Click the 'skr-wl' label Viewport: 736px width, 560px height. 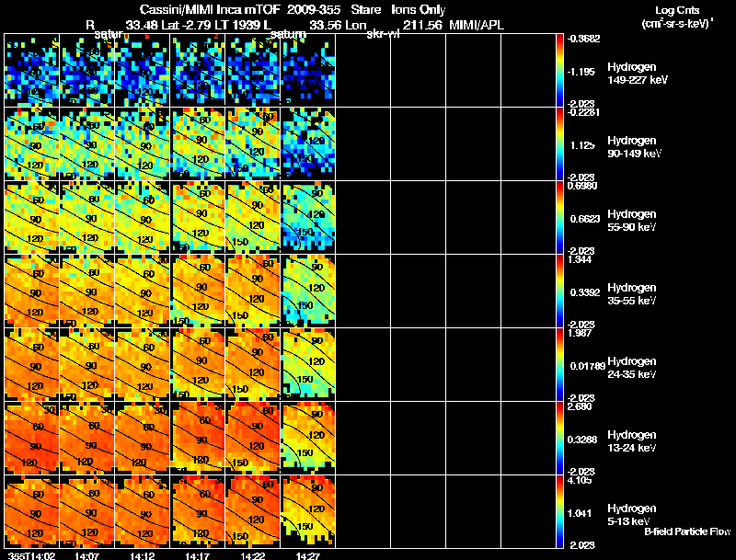[383, 34]
